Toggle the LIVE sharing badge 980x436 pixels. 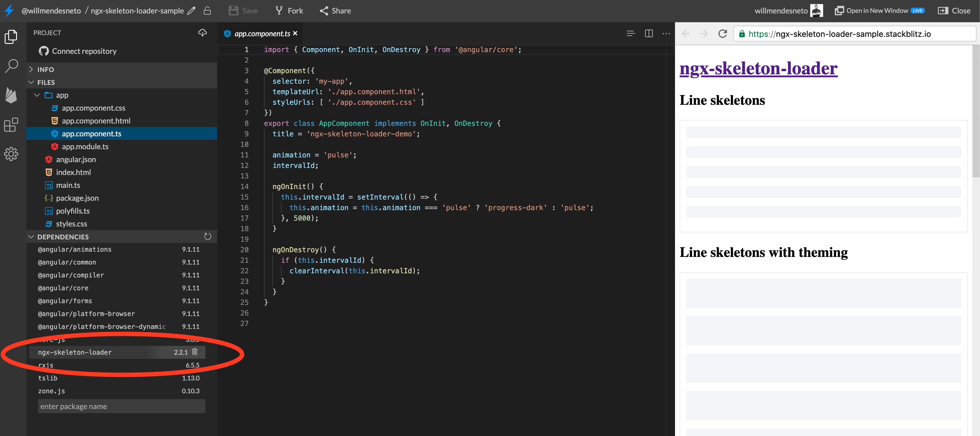pos(917,10)
